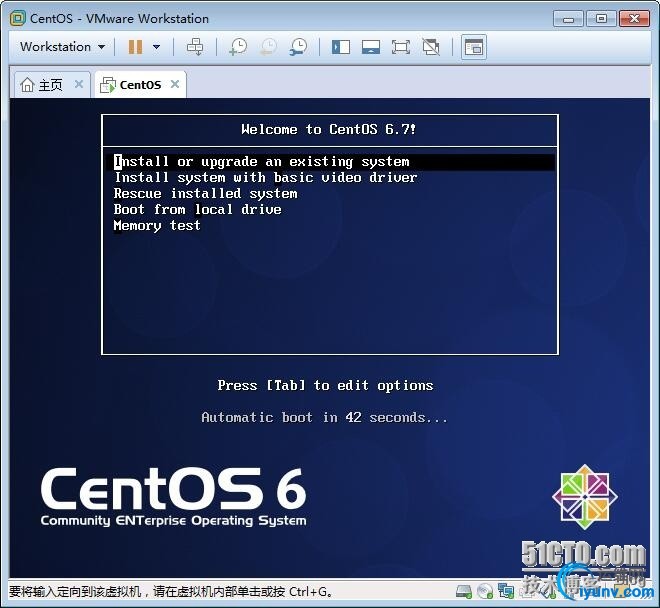Viewport: 660px width, 608px height.
Task: Maximize the VMware Workstation window
Action: pos(601,19)
